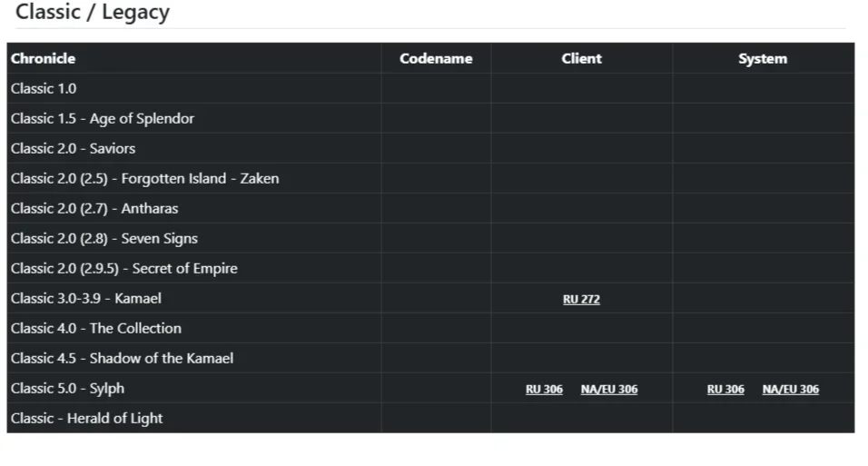Image resolution: width=868 pixels, height=466 pixels.
Task: Click the Chronicle column header
Action: pos(44,59)
